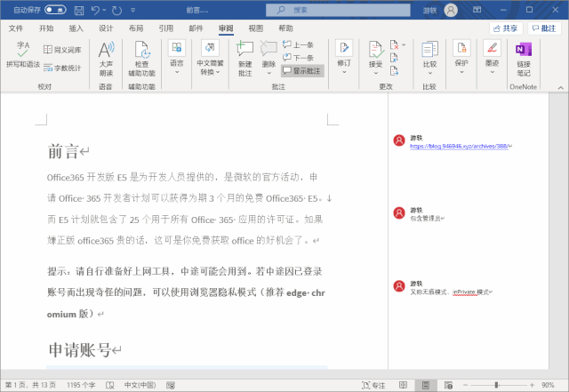The height and width of the screenshot is (392, 569).
Task: Click the 共享 share button
Action: tap(506, 28)
